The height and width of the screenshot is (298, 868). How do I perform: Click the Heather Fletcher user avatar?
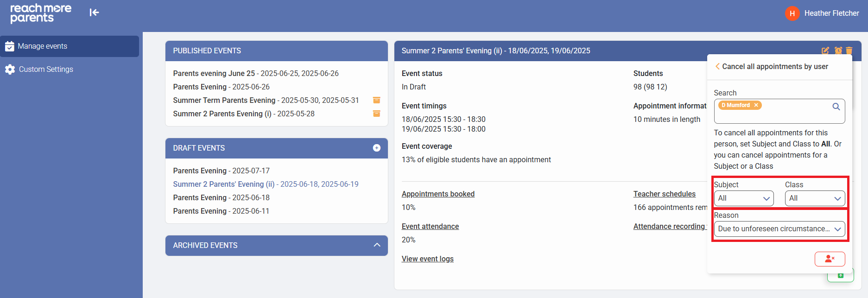tap(792, 13)
